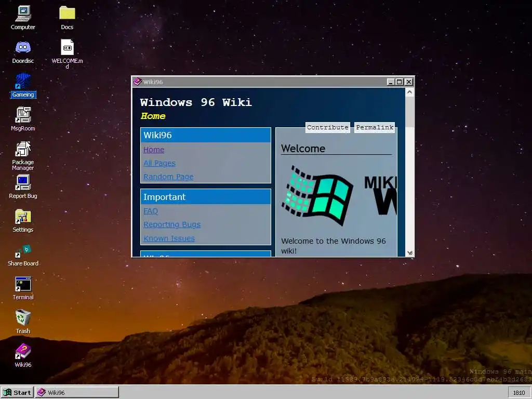
Task: Follow the Home link in the sidebar
Action: click(154, 150)
